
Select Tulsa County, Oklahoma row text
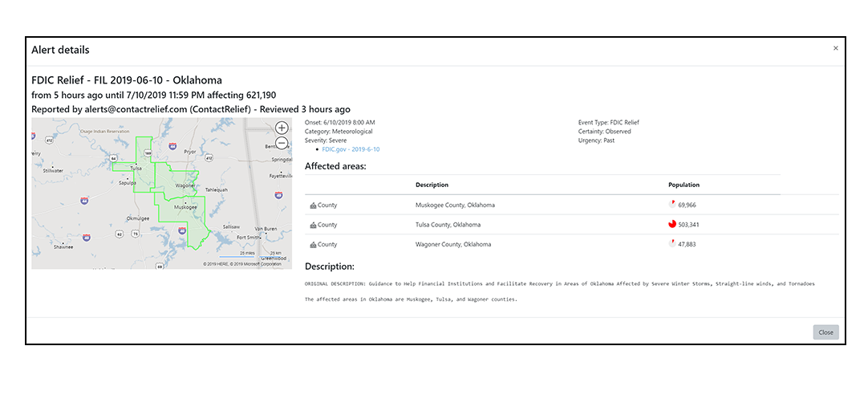pos(448,225)
